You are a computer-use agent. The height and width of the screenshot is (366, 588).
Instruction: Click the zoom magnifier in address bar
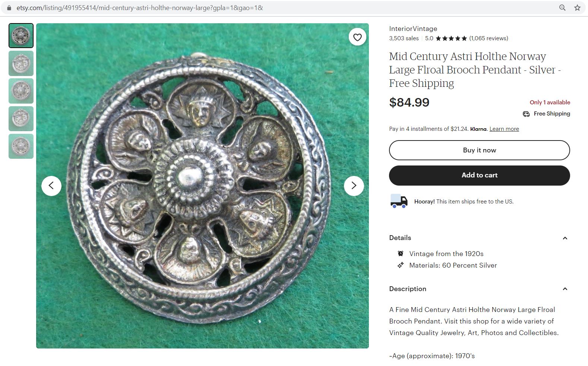pyautogui.click(x=562, y=8)
